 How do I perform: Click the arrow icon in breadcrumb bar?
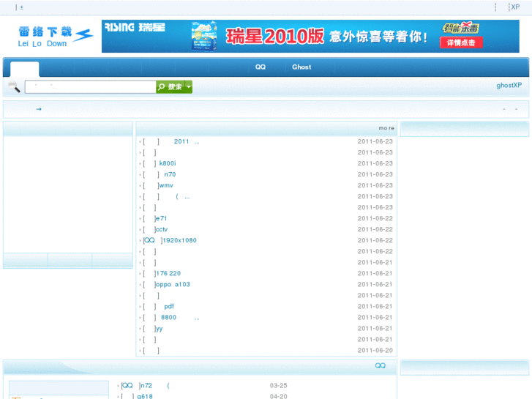[x=39, y=109]
